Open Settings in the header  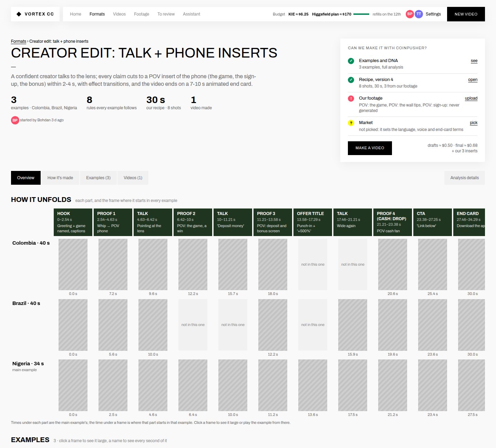(433, 14)
